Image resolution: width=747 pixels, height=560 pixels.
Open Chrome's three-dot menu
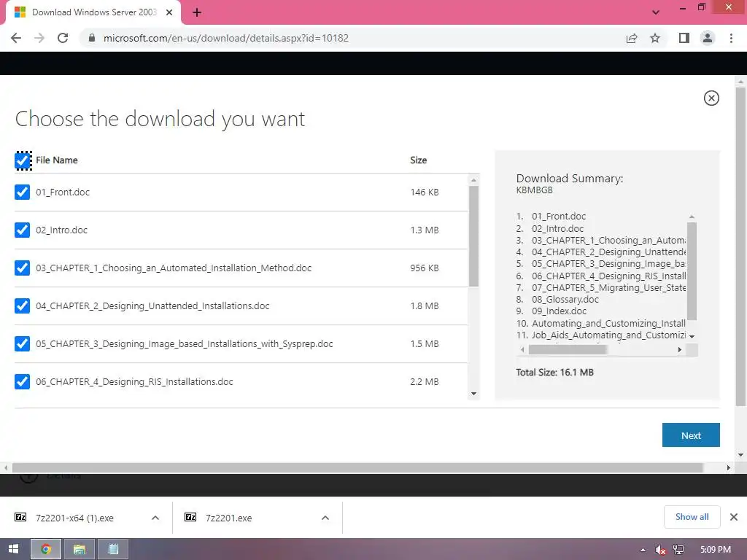(731, 38)
